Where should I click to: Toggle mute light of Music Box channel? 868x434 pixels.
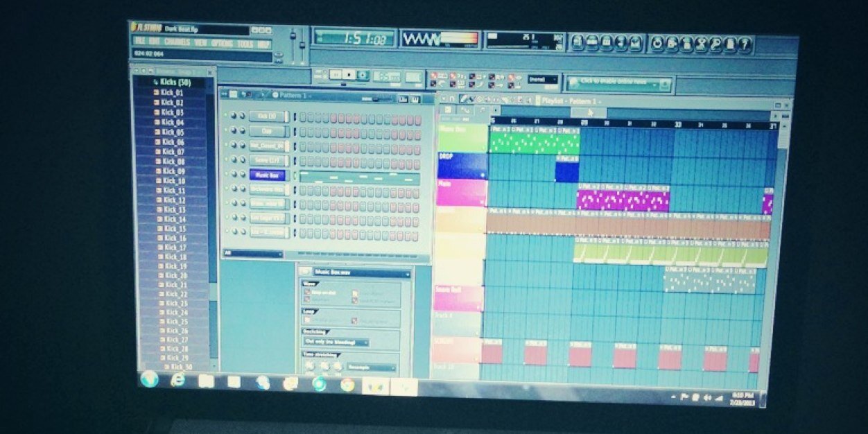point(225,173)
